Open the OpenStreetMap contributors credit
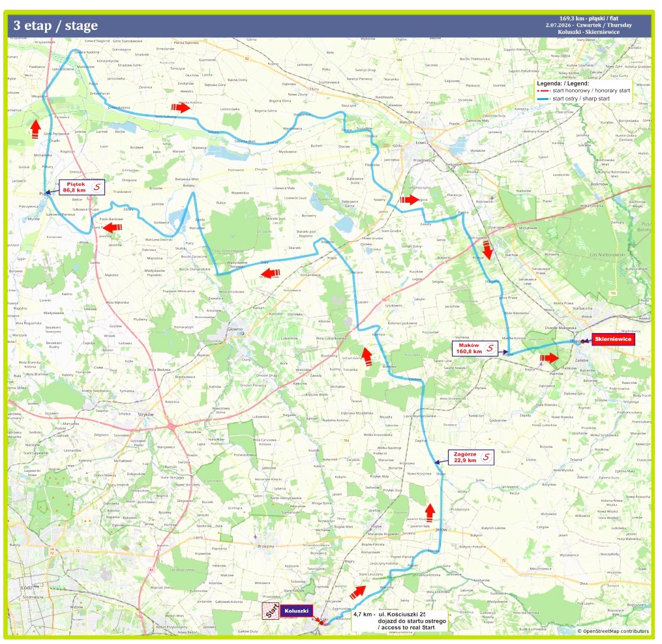This screenshot has height=644, width=662. 613,631
